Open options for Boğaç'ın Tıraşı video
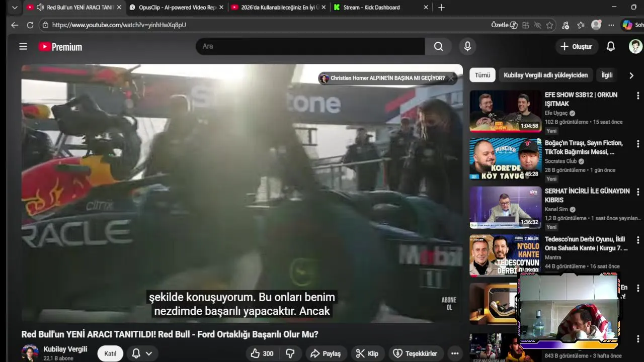This screenshot has width=644, height=362. (x=638, y=144)
